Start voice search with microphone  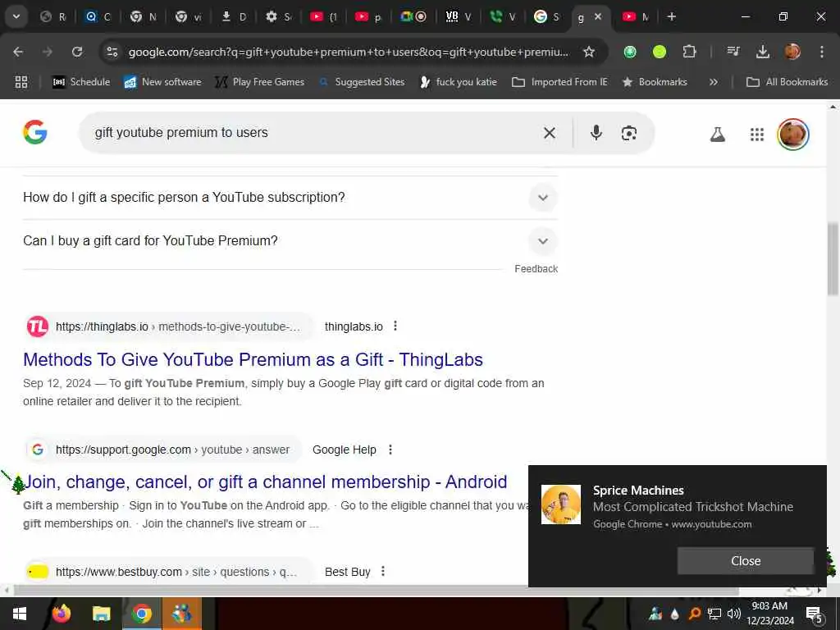[596, 133]
